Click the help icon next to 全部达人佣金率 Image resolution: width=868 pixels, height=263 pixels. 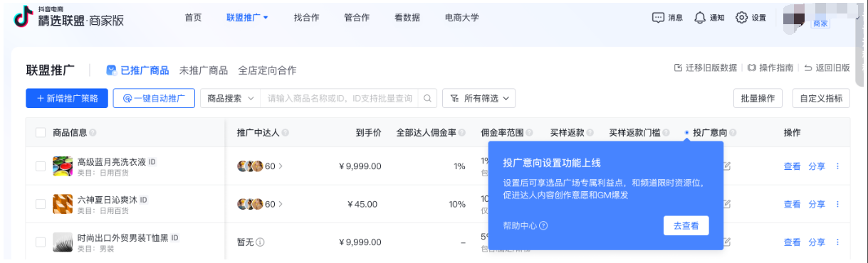[463, 133]
